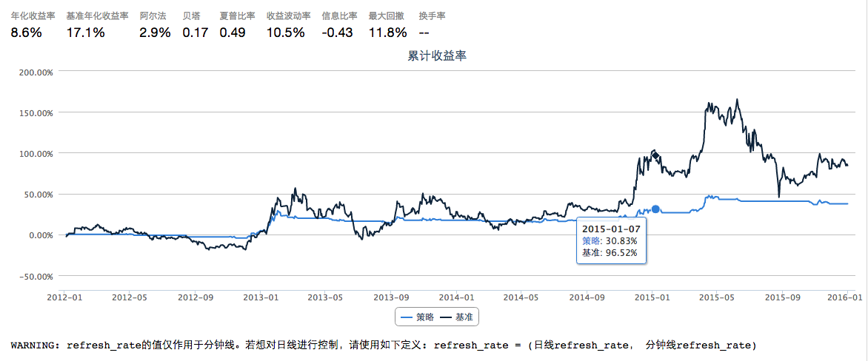
Task: Click the refresh_rate WARNING message text
Action: pyautogui.click(x=383, y=345)
